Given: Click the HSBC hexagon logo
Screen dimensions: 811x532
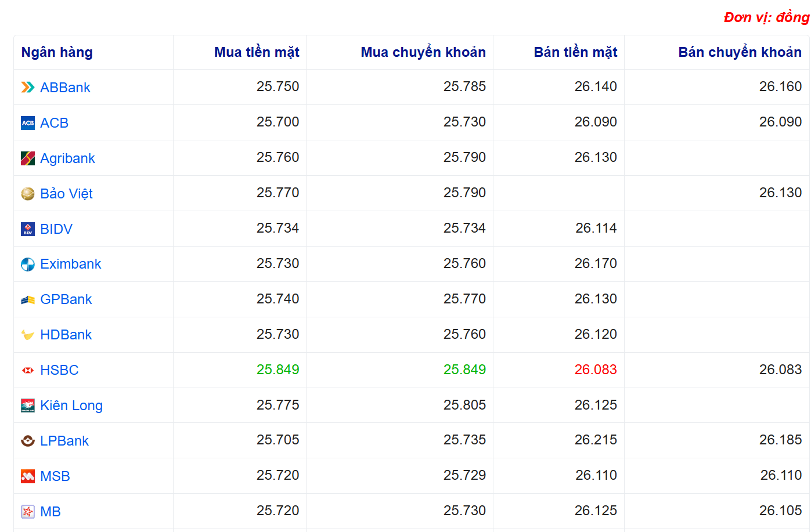Looking at the screenshot, I should 28,370.
